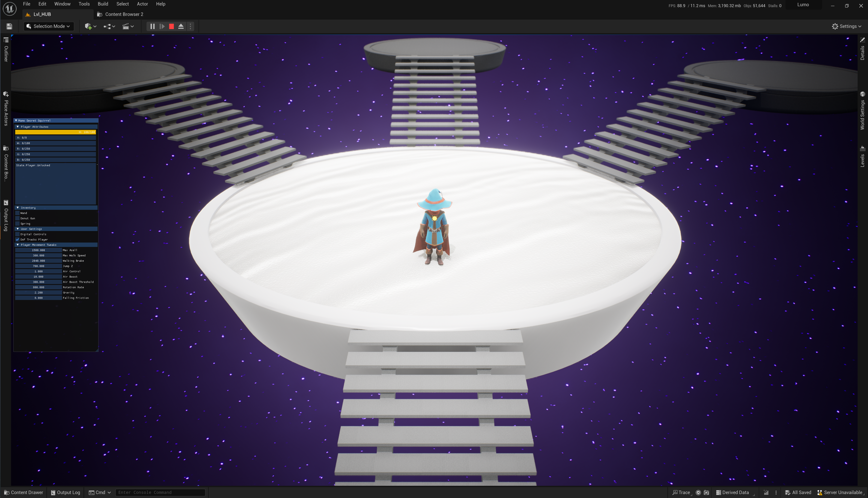
Task: Open viewport Settings button
Action: [x=847, y=26]
